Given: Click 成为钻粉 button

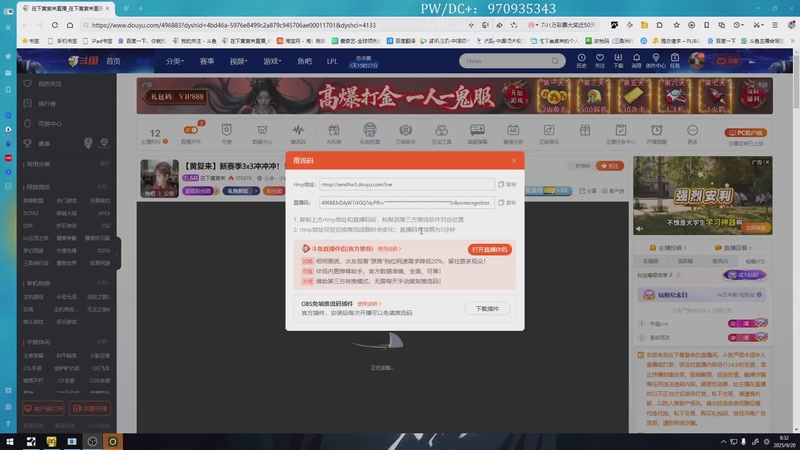Looking at the screenshot, I should pos(744,275).
